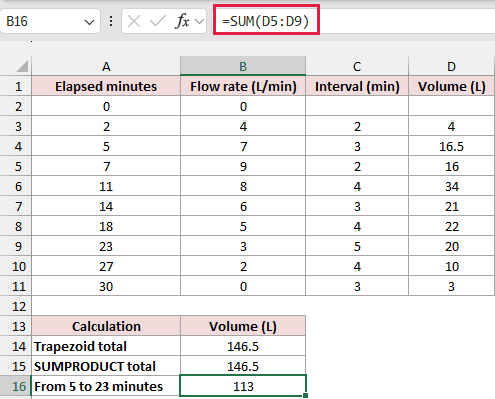495x399 pixels.
Task: Click 'Volume (L)' header in column D
Action: pyautogui.click(x=452, y=86)
